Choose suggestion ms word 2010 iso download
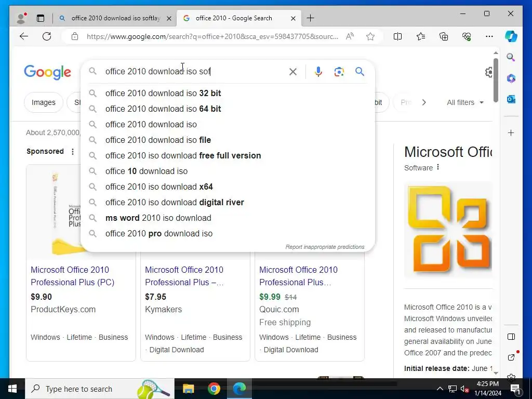The image size is (532, 399). tap(228, 218)
